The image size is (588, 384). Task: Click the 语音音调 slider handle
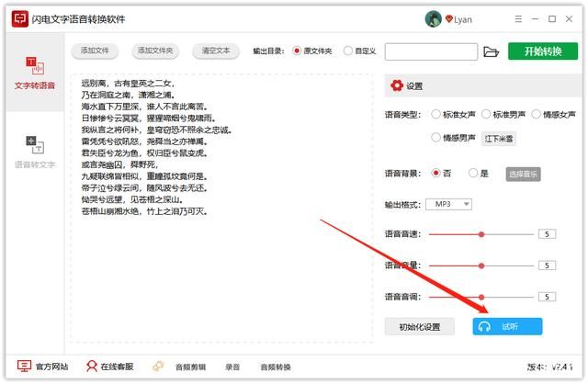[x=481, y=297]
